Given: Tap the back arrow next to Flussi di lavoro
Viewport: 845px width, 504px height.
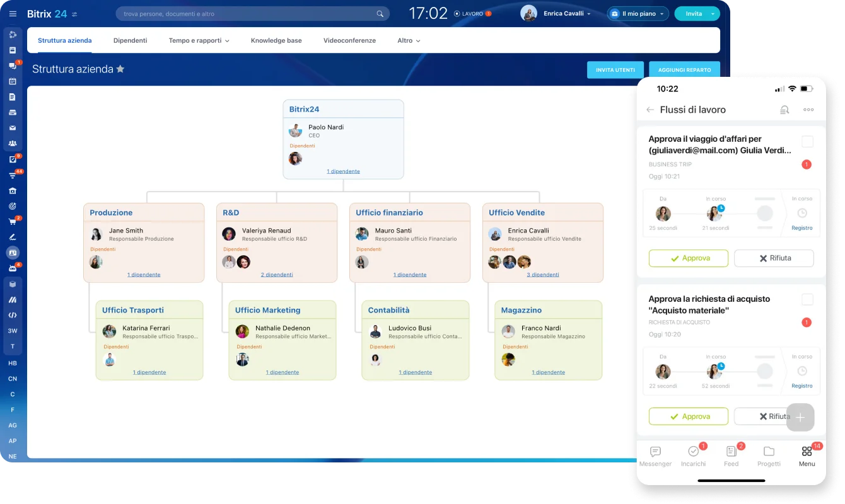Looking at the screenshot, I should pyautogui.click(x=650, y=110).
